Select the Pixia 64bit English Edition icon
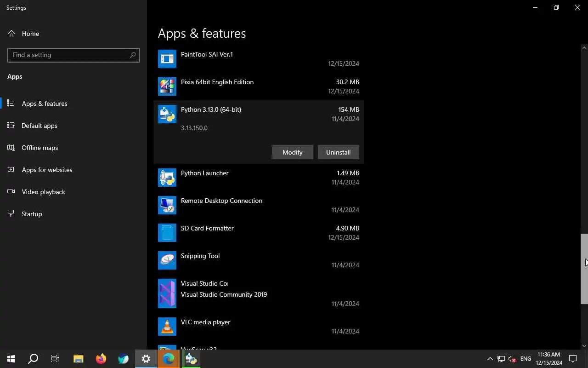 (167, 86)
